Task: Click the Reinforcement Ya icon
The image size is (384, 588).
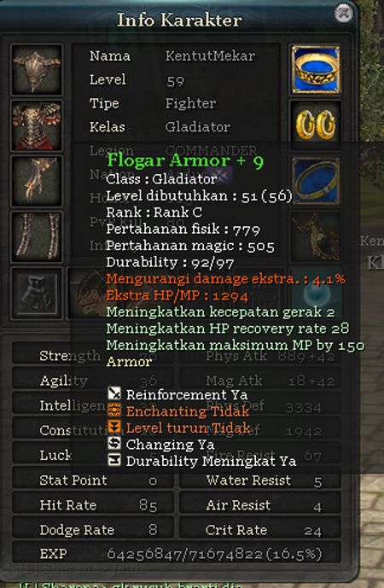Action: click(114, 393)
